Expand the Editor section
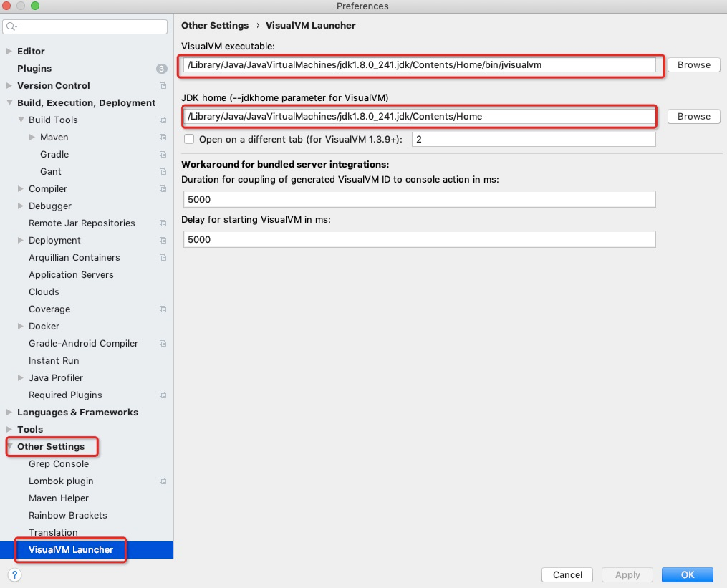727x588 pixels. tap(9, 51)
